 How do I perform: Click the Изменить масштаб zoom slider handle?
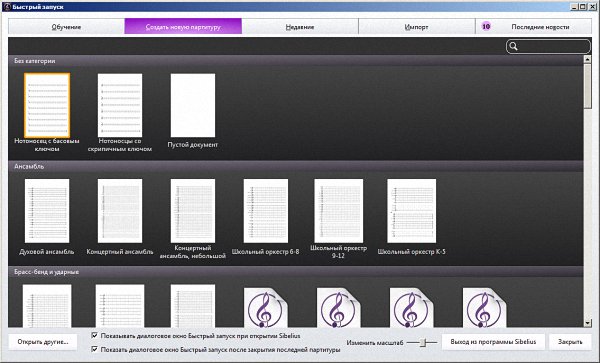[423, 342]
